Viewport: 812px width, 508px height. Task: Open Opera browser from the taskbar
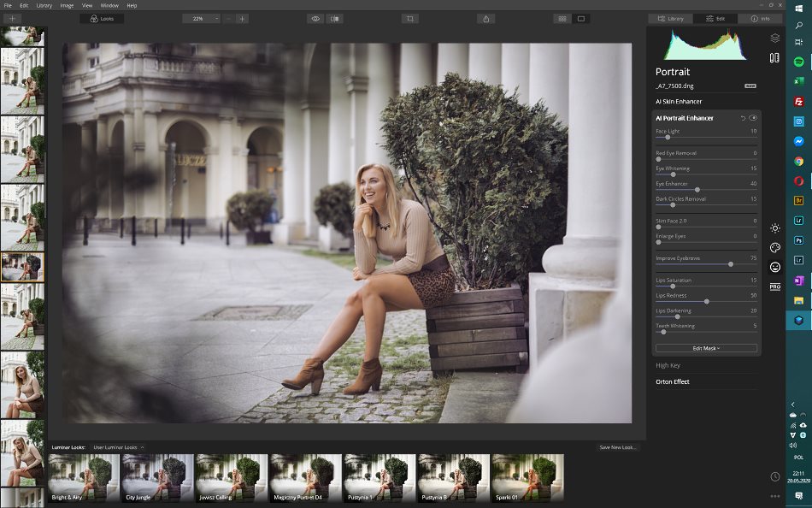point(798,181)
